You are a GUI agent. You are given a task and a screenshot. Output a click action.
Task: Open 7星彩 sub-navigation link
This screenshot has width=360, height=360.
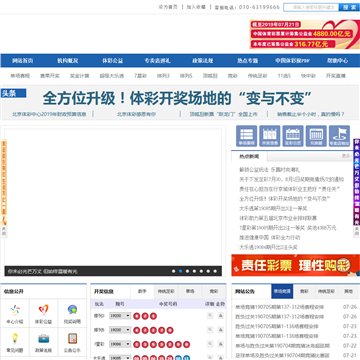coord(140,76)
